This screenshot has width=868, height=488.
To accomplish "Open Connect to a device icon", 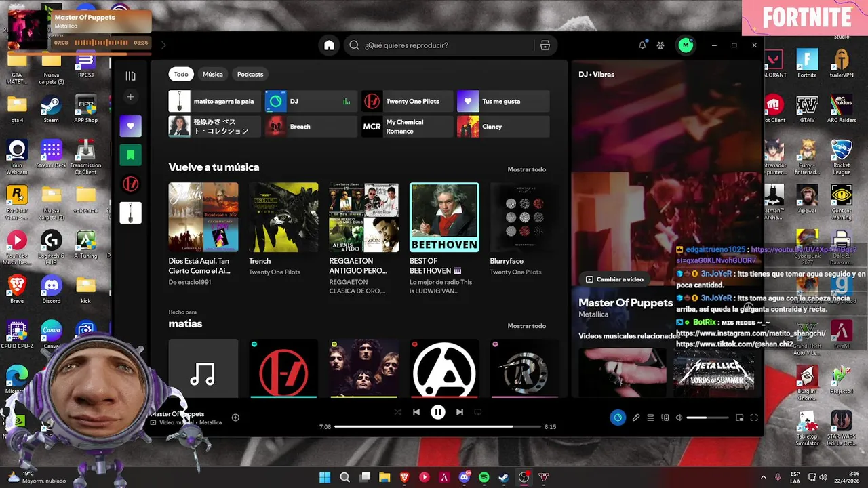I will [x=665, y=418].
